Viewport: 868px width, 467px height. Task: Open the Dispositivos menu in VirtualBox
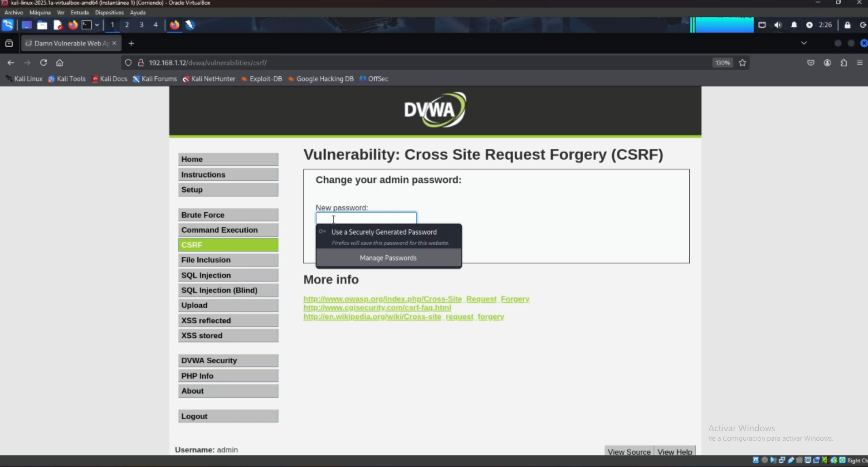[109, 13]
